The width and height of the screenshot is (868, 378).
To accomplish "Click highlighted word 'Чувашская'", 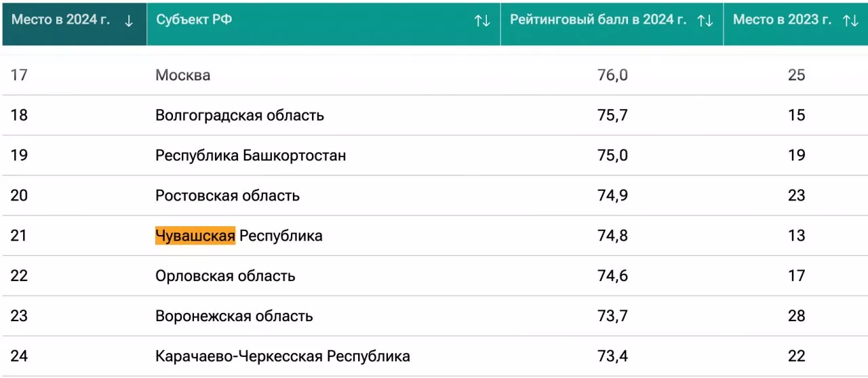I will click(x=195, y=236).
